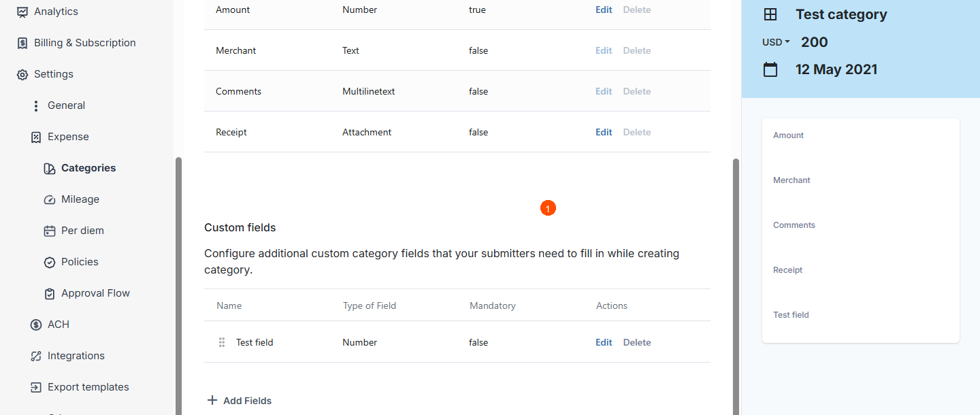Click the Billing & Subscription receipt icon
Viewport: 980px width, 415px height.
[22, 43]
